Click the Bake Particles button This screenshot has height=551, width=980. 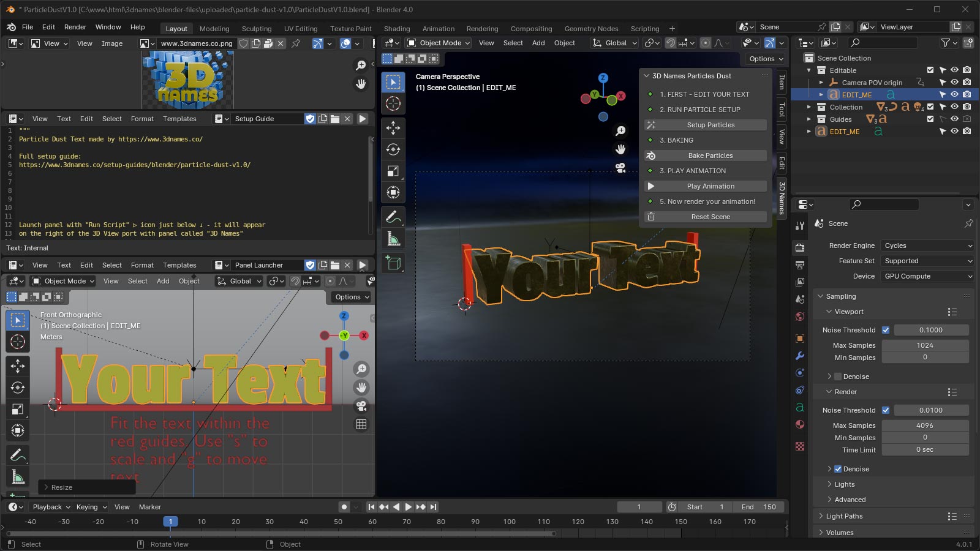(710, 156)
